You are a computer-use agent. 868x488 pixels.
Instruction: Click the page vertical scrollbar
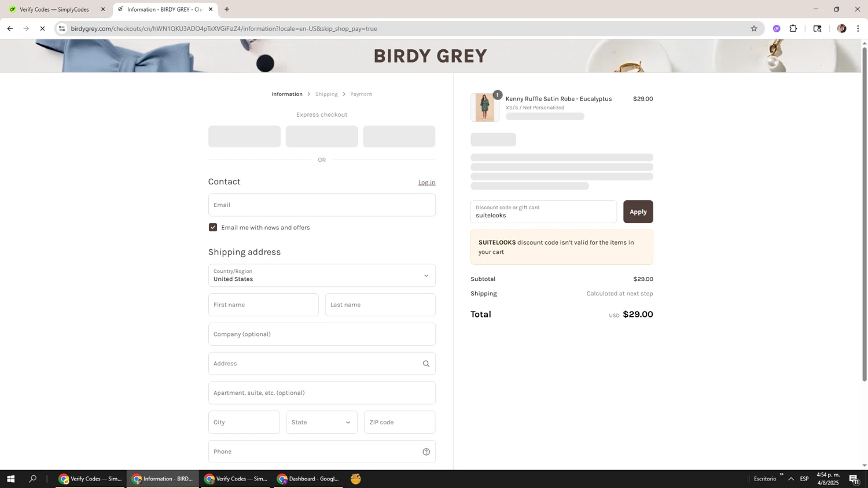pyautogui.click(x=865, y=215)
